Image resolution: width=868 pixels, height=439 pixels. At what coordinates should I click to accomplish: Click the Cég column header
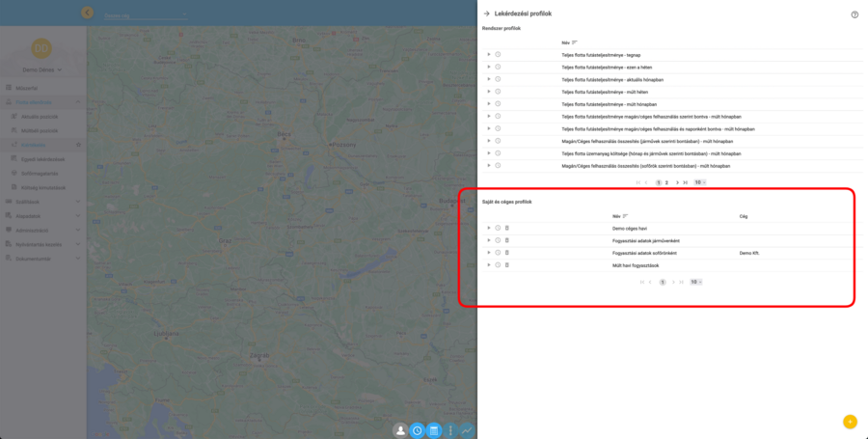point(744,216)
